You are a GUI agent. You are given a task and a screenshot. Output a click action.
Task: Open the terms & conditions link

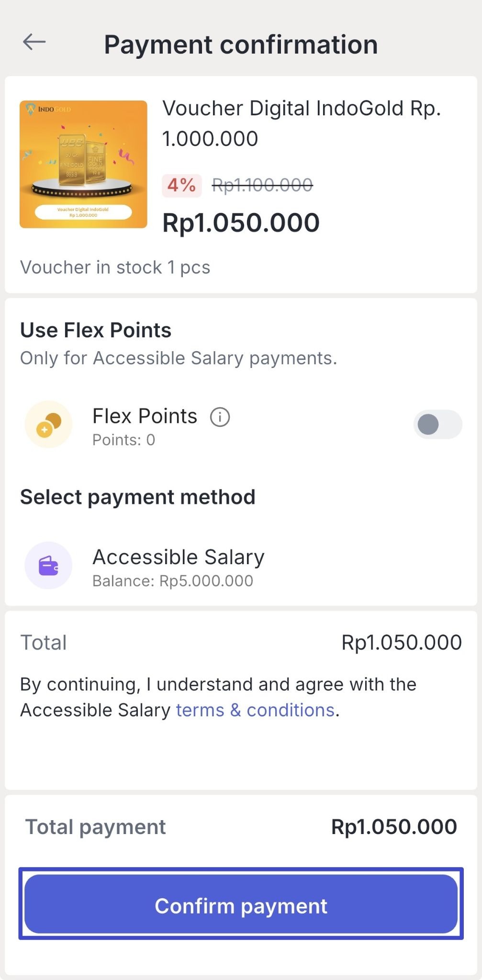(x=255, y=710)
